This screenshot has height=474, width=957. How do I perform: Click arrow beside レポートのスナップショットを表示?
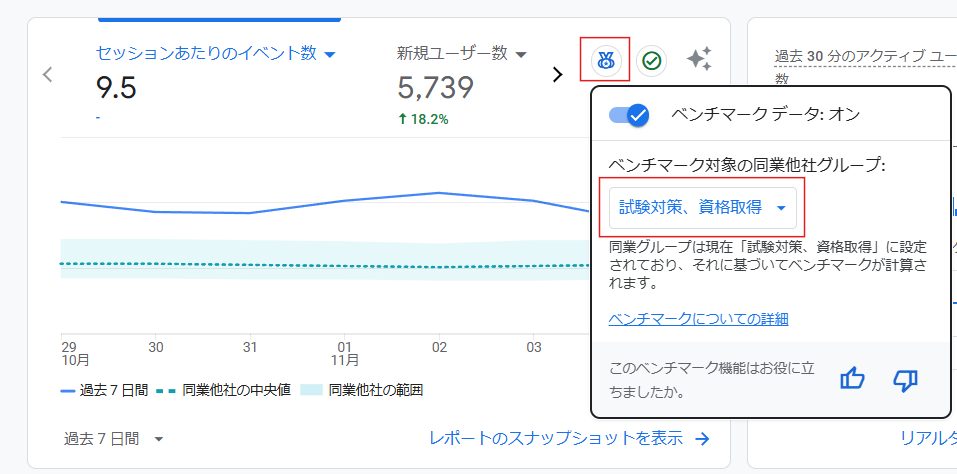(702, 438)
